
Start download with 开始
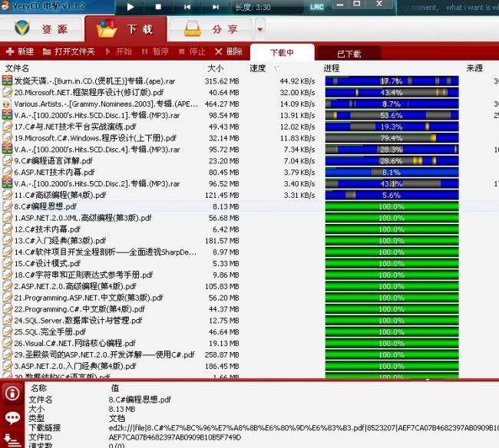click(x=119, y=51)
